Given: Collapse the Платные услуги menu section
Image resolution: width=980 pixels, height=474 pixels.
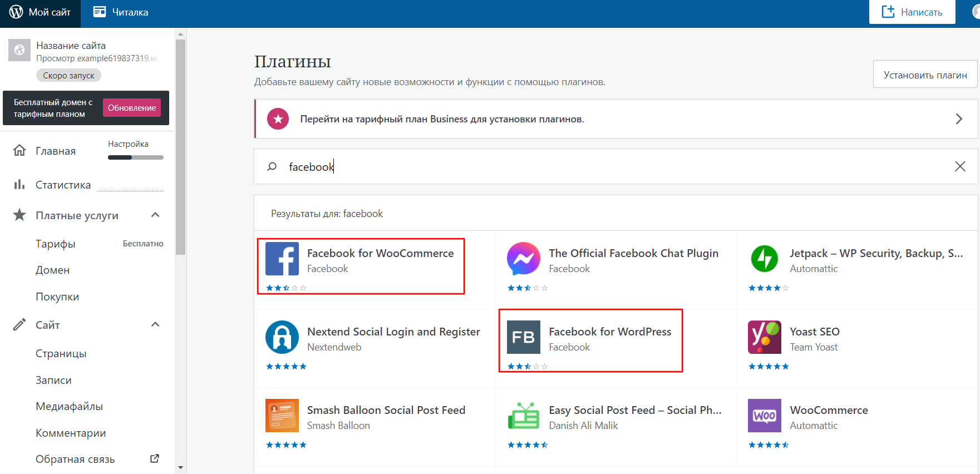Looking at the screenshot, I should (155, 215).
